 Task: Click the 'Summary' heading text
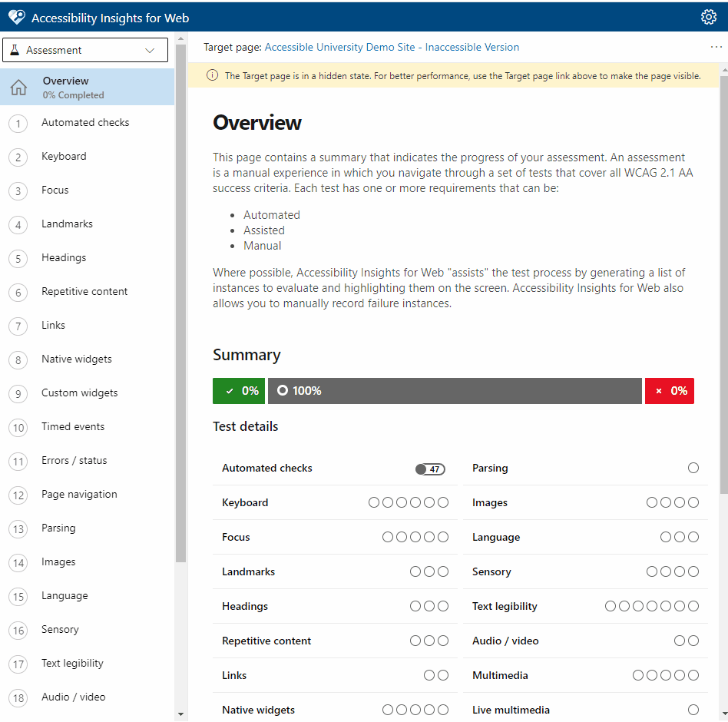coord(247,355)
